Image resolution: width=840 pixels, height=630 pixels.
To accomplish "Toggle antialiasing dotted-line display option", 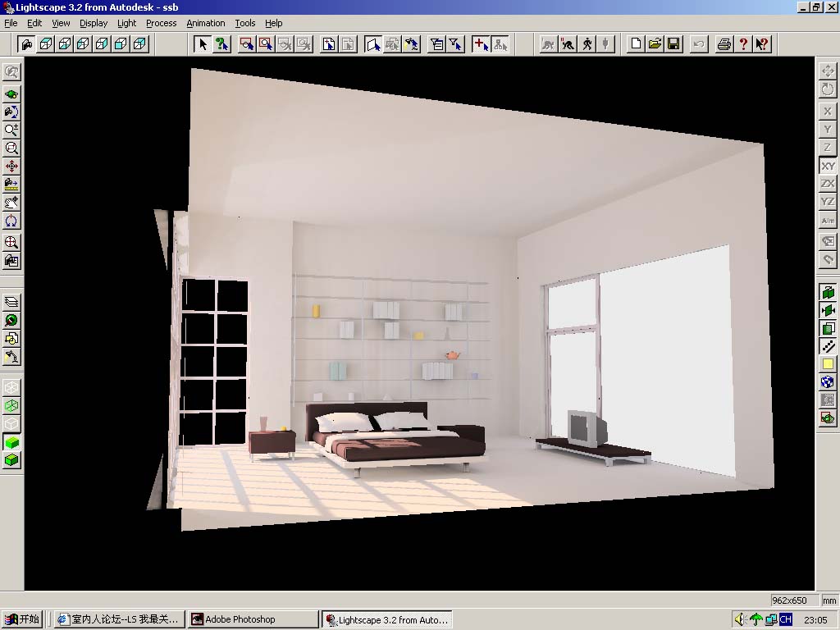I will coord(828,346).
